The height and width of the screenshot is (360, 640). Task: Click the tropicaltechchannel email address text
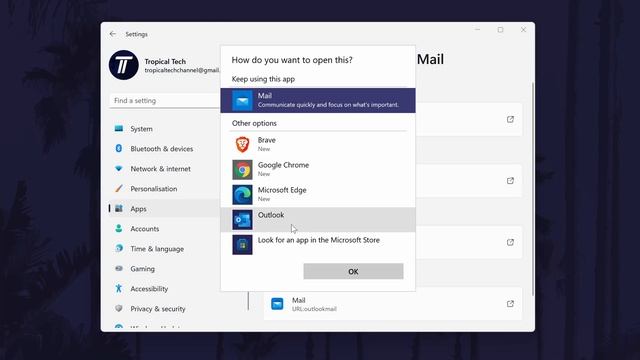(x=182, y=70)
